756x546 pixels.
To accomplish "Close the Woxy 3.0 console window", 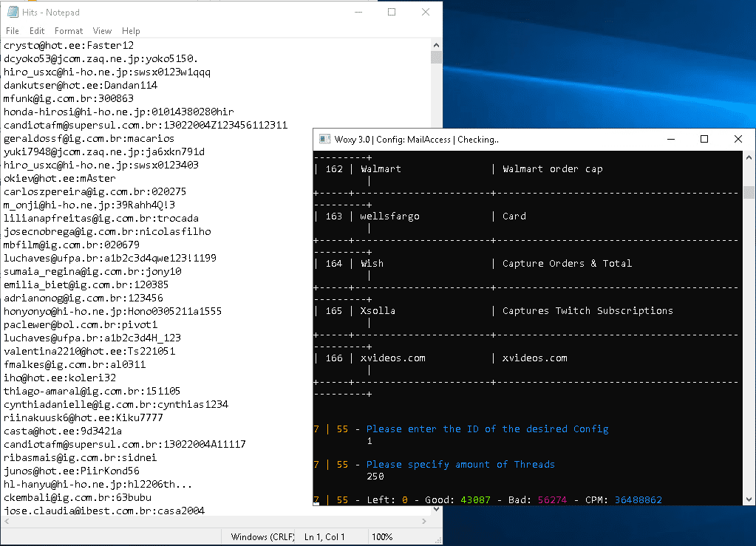I will tap(738, 140).
